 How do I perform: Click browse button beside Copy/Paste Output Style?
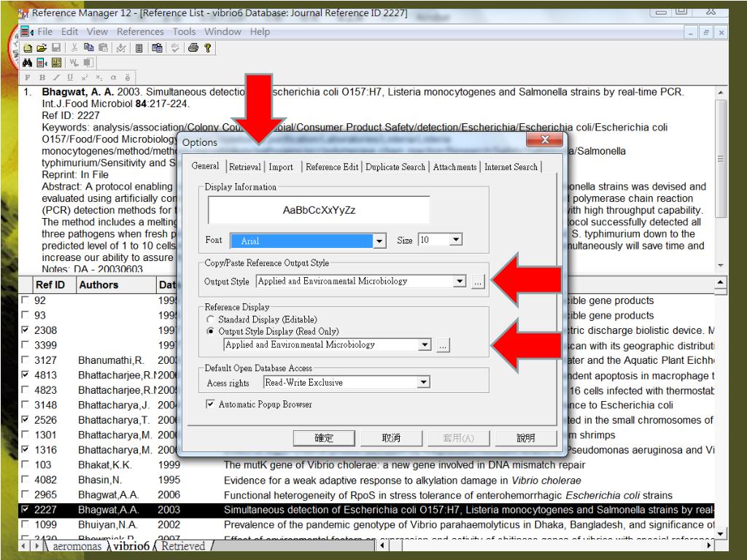(478, 281)
